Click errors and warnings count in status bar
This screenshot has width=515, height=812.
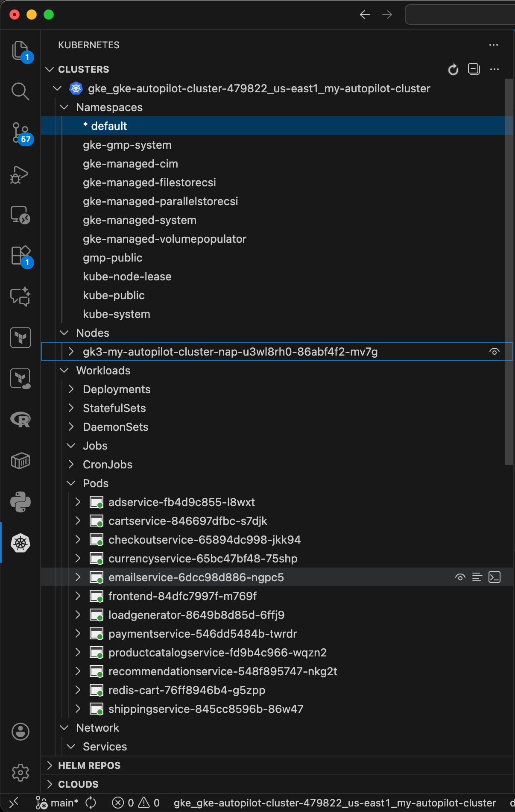(136, 803)
